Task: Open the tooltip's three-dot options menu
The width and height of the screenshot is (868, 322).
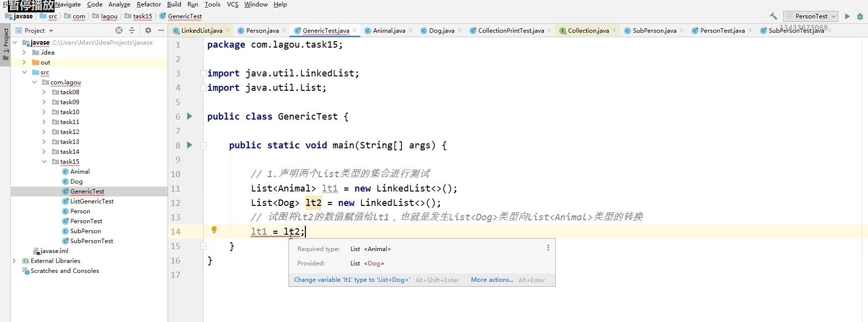Action: pyautogui.click(x=548, y=248)
